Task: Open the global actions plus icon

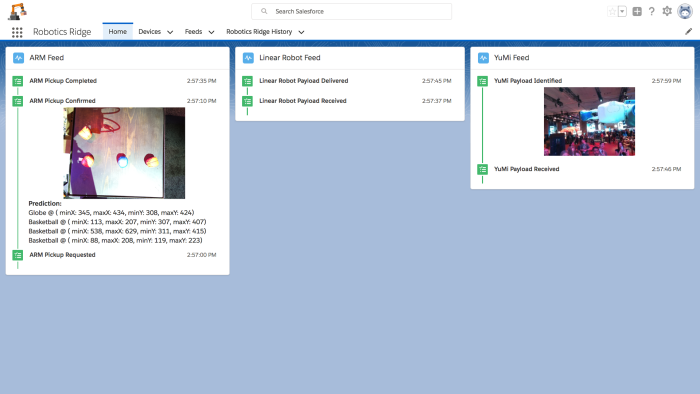Action: [637, 12]
